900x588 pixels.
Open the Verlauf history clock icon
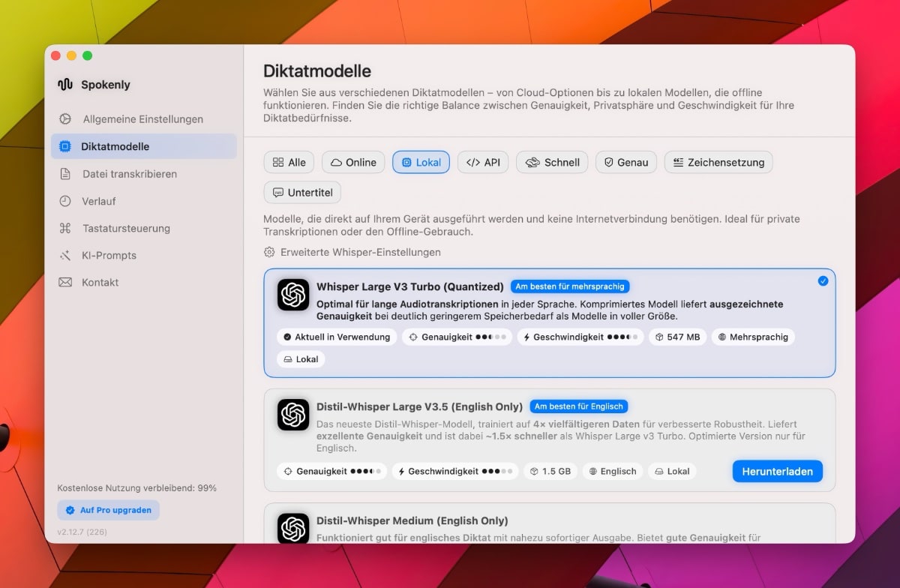pyautogui.click(x=66, y=201)
